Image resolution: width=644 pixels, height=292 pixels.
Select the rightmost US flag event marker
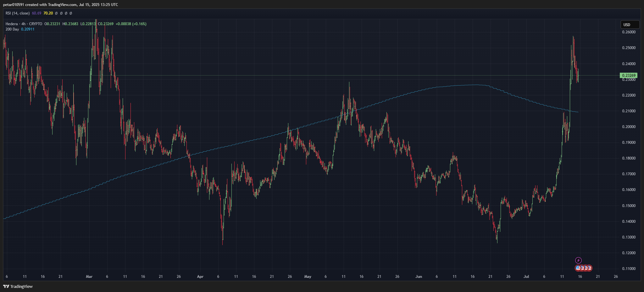pyautogui.click(x=590, y=268)
